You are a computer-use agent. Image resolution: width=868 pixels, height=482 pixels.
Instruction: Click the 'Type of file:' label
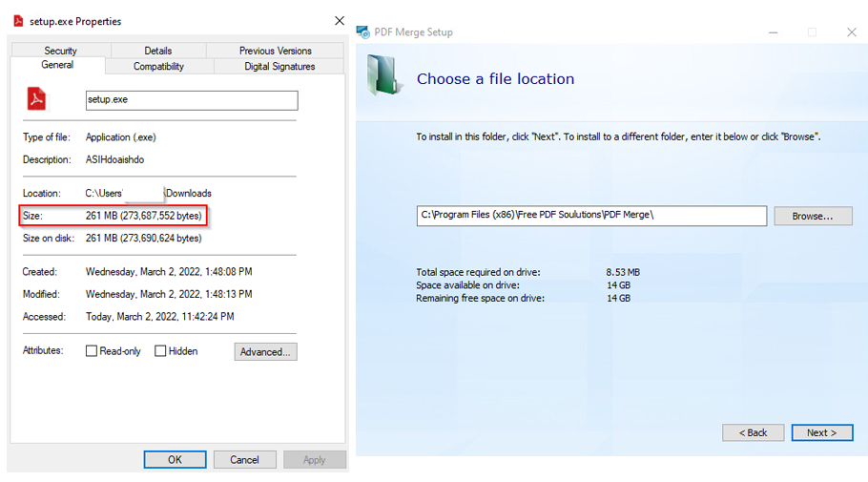coord(47,136)
